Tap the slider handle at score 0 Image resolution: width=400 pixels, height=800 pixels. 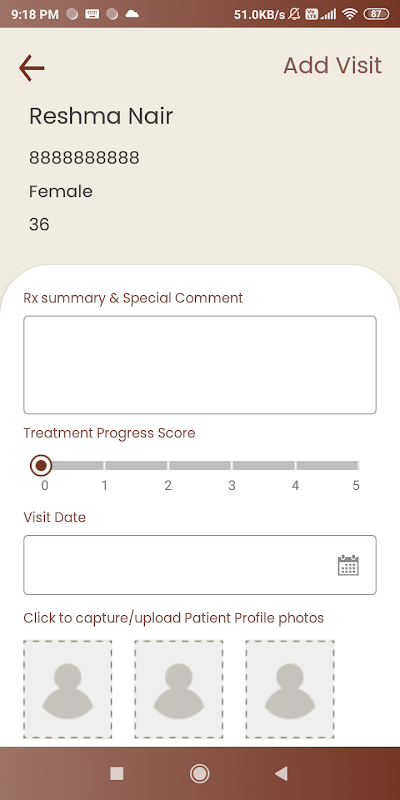[41, 465]
